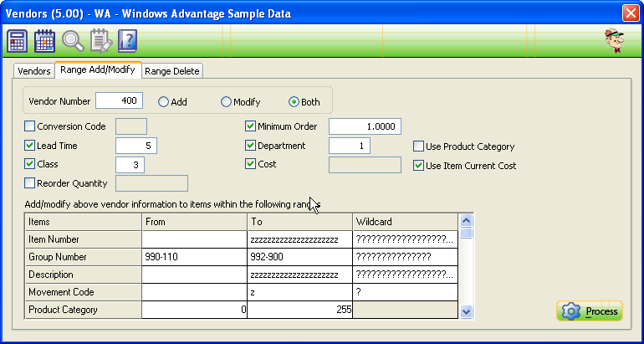Click the Movement Code From cell

pyautogui.click(x=194, y=292)
